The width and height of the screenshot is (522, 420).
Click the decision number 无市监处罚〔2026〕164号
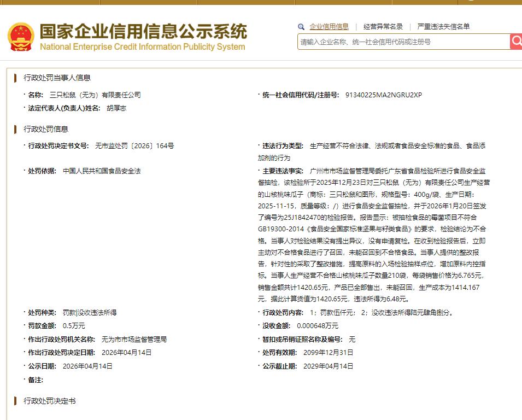pyautogui.click(x=134, y=145)
